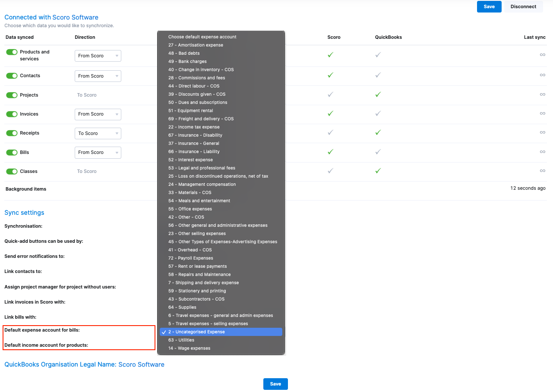Click the Last sync column header

tap(535, 37)
